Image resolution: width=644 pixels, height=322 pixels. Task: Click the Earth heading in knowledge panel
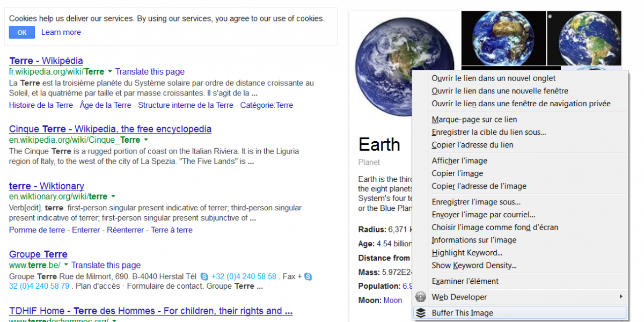379,144
